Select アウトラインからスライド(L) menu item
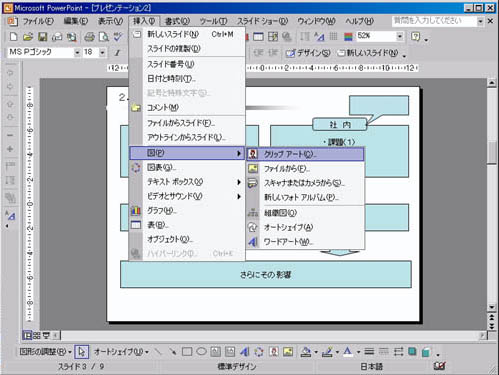Screen dimensions: 499x375 point(187,137)
